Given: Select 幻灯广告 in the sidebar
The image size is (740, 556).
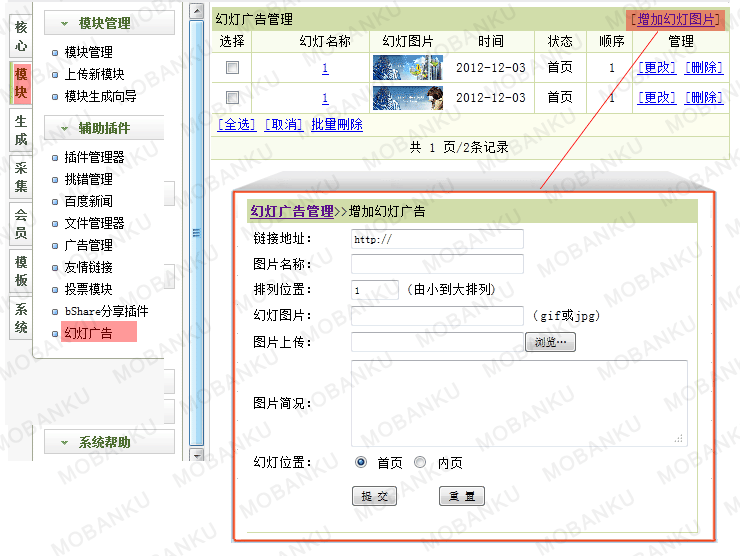Looking at the screenshot, I should point(88,333).
